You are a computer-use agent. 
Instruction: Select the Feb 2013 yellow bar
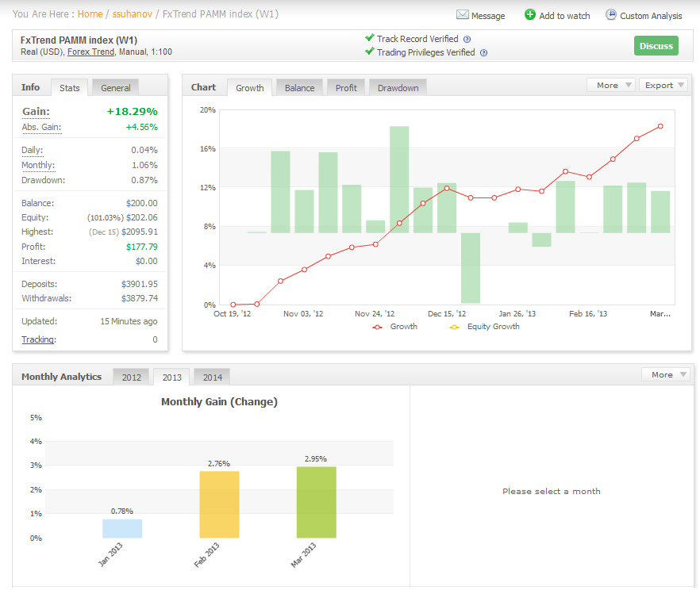[219, 504]
